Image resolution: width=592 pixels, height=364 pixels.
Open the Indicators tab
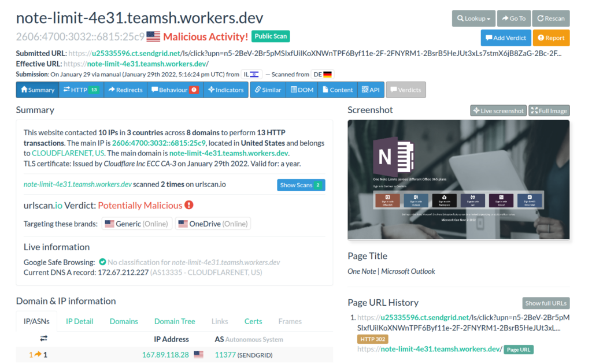coord(225,90)
